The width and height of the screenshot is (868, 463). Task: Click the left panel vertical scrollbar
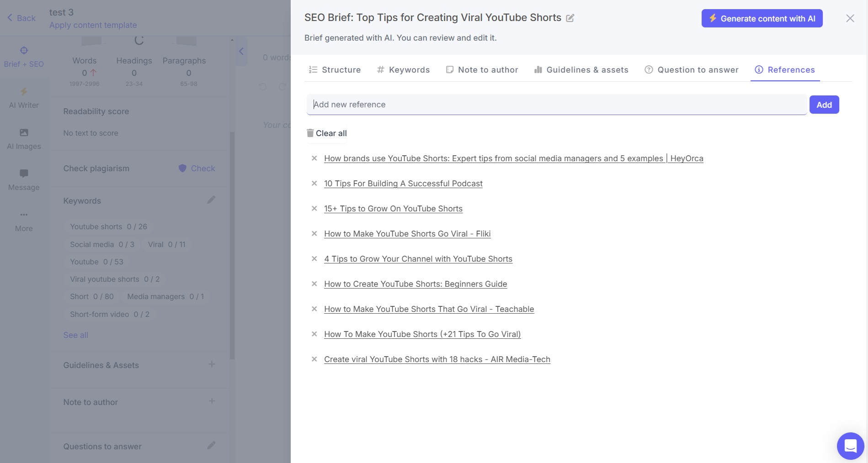click(x=232, y=246)
